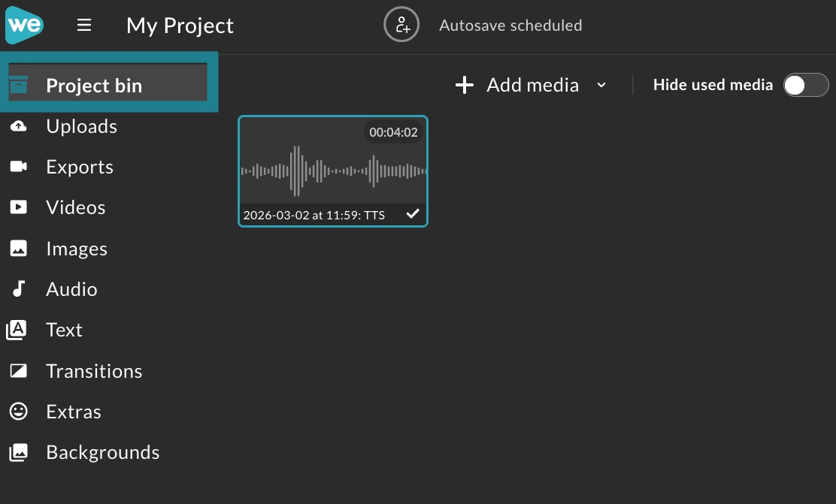
Task: Click the 00:04:02 duration badge
Action: coord(393,132)
